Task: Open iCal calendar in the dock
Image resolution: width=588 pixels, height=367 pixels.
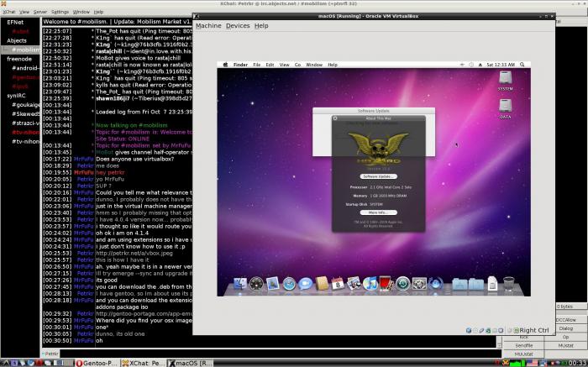Action: tap(338, 284)
